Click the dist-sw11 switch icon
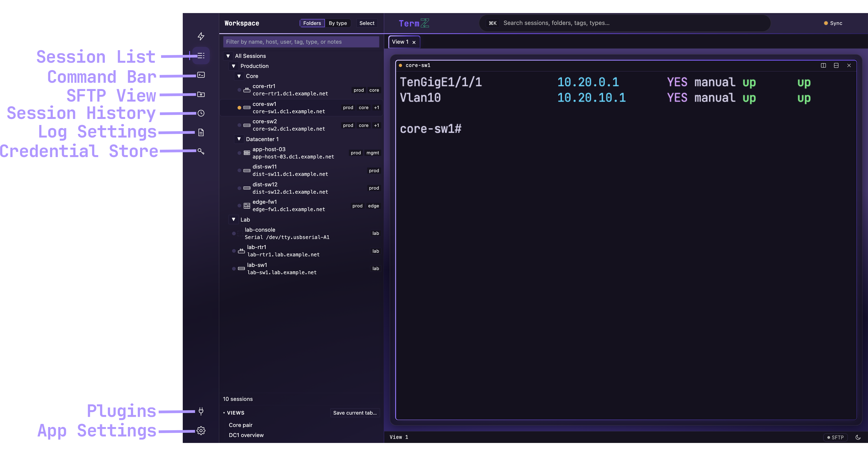The image size is (868, 456). click(247, 171)
